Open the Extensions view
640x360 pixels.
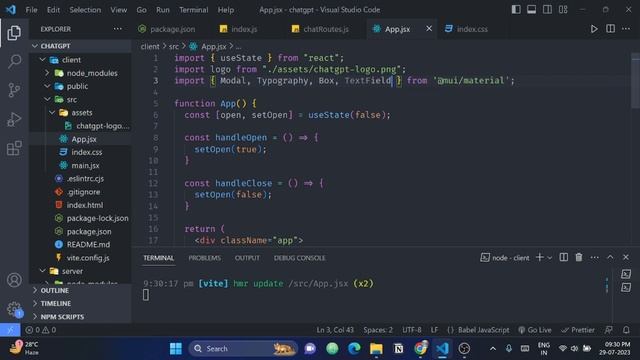(x=14, y=148)
